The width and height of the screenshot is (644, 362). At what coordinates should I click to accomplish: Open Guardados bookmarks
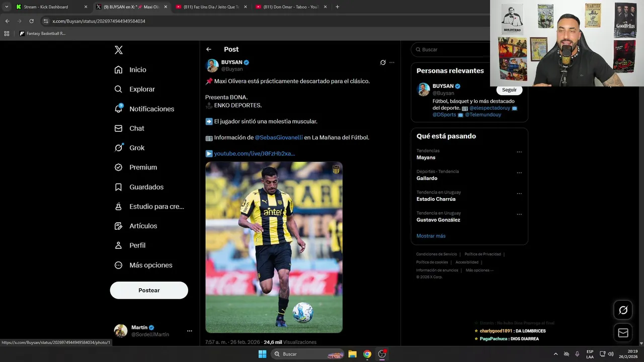click(x=139, y=187)
